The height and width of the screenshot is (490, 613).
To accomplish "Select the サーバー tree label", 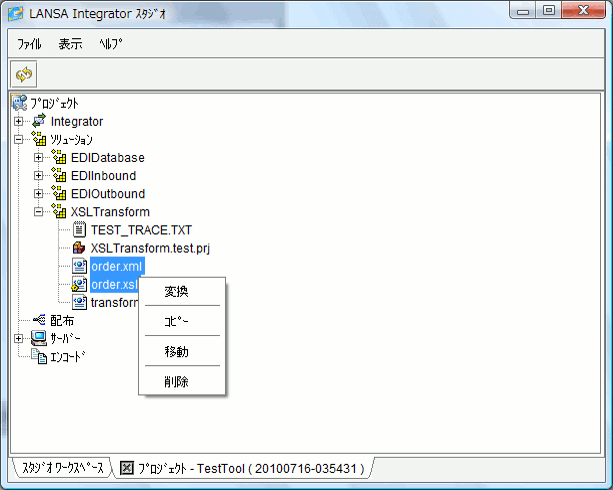I will (x=65, y=339).
